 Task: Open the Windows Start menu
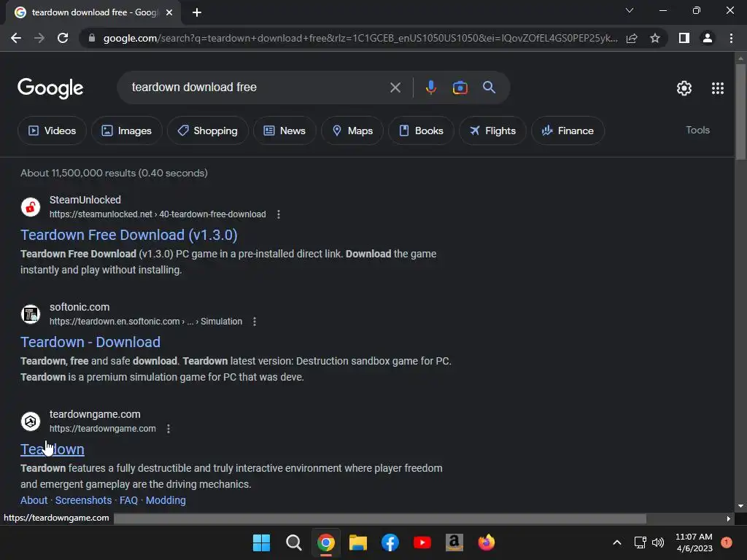point(261,542)
